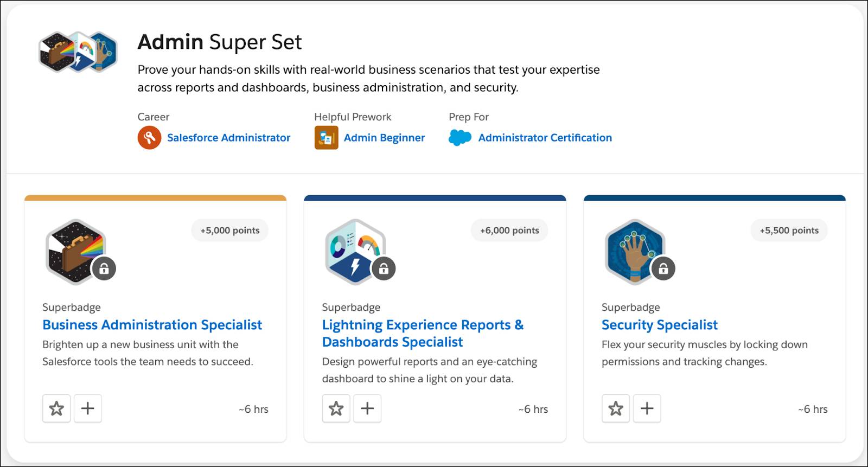
Task: Click the ~6 hrs label on Business Administration card
Action: click(253, 410)
